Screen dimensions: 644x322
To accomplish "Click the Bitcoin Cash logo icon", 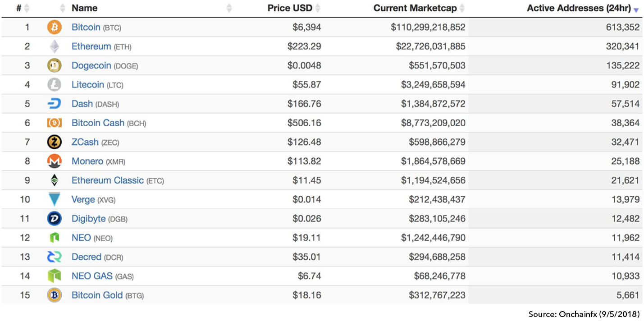I will pos(54,123).
